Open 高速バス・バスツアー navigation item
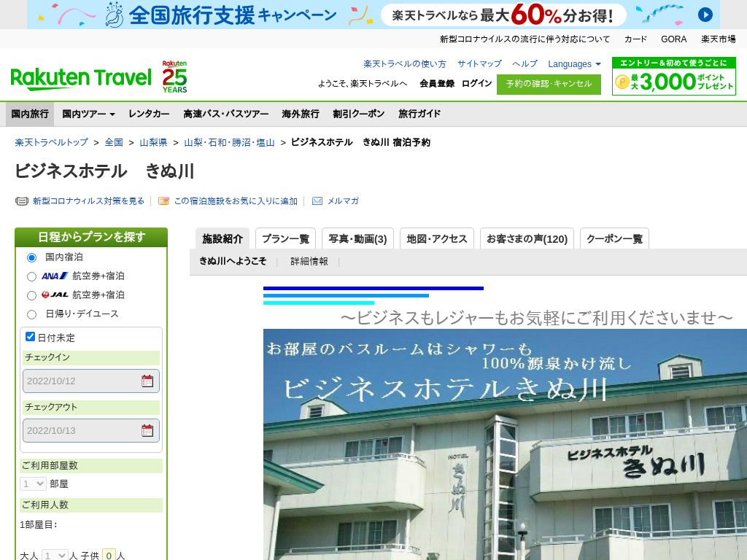 [226, 114]
